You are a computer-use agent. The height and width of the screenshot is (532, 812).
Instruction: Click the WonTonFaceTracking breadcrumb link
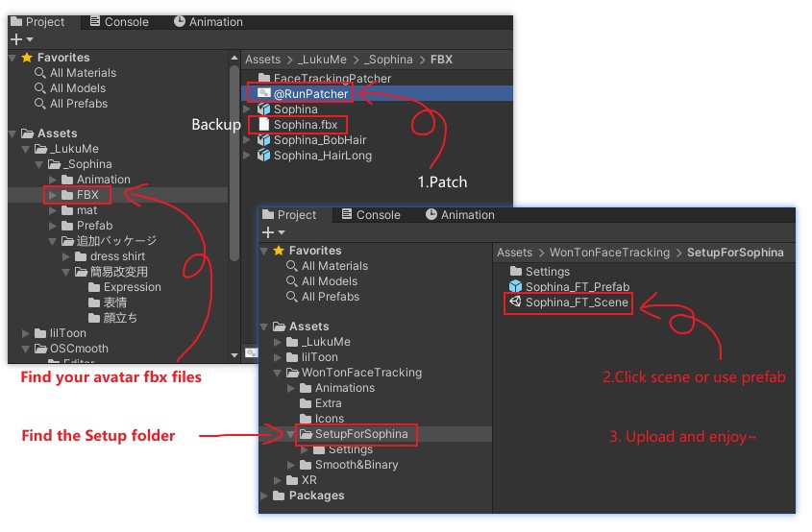coord(609,253)
